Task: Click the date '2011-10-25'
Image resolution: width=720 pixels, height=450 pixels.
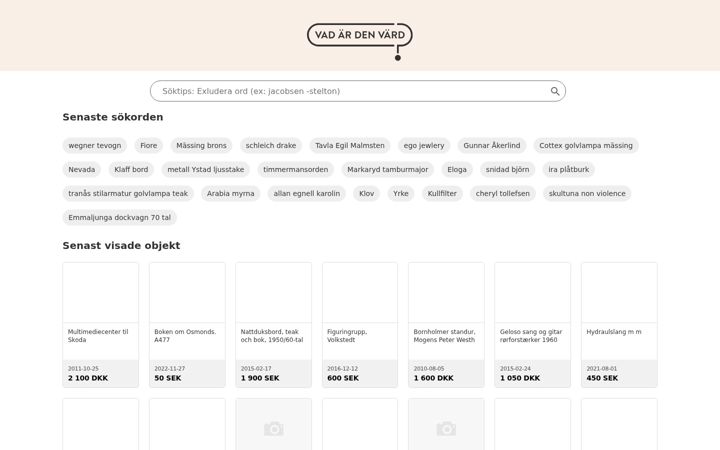Action: (x=83, y=369)
